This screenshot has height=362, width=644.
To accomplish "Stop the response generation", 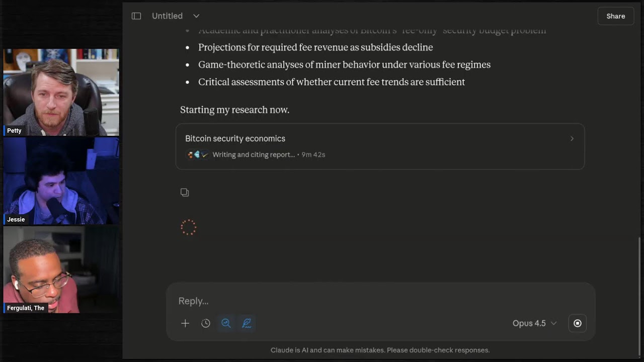I will (x=578, y=323).
